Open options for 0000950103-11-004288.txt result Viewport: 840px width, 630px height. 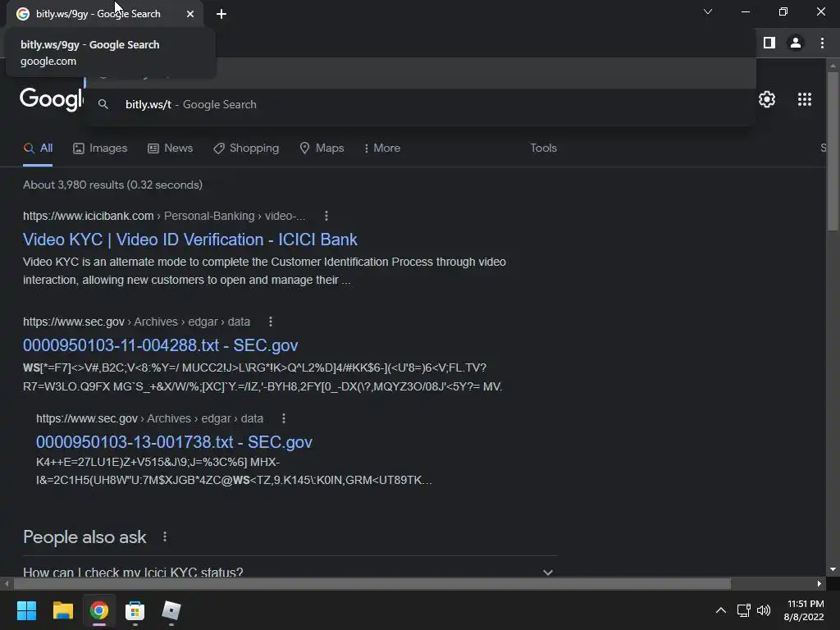pyautogui.click(x=271, y=322)
